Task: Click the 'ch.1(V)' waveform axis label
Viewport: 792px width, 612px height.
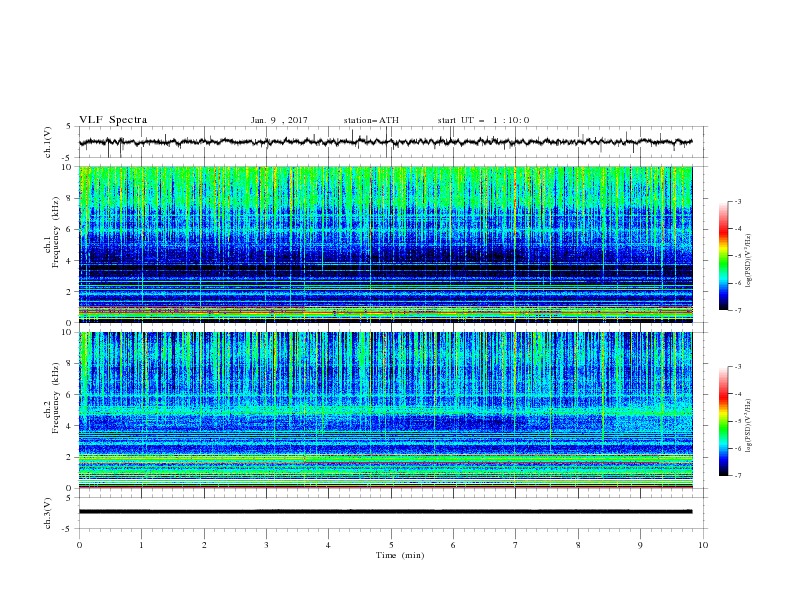Action: 48,142
